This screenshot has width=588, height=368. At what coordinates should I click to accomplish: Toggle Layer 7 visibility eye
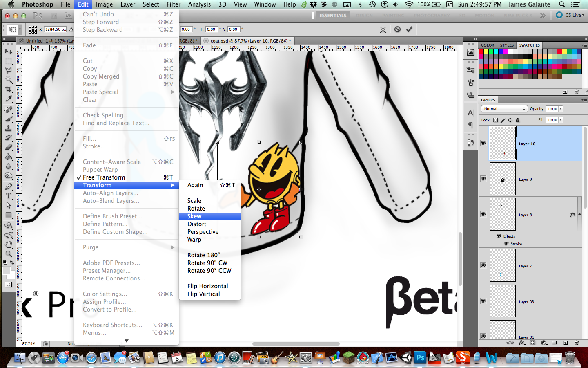pyautogui.click(x=483, y=265)
